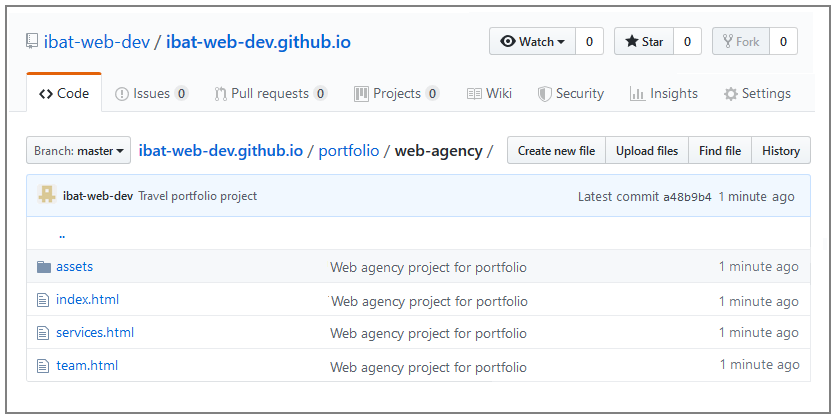Click Find file button
840x418 pixels.
[720, 151]
